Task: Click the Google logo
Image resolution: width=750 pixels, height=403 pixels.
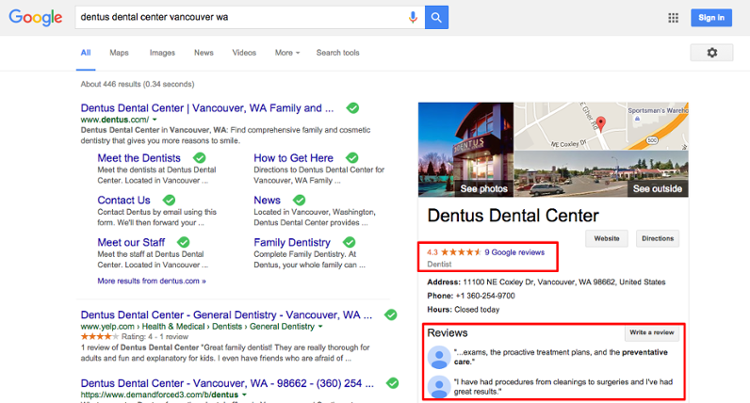Action: tap(35, 18)
